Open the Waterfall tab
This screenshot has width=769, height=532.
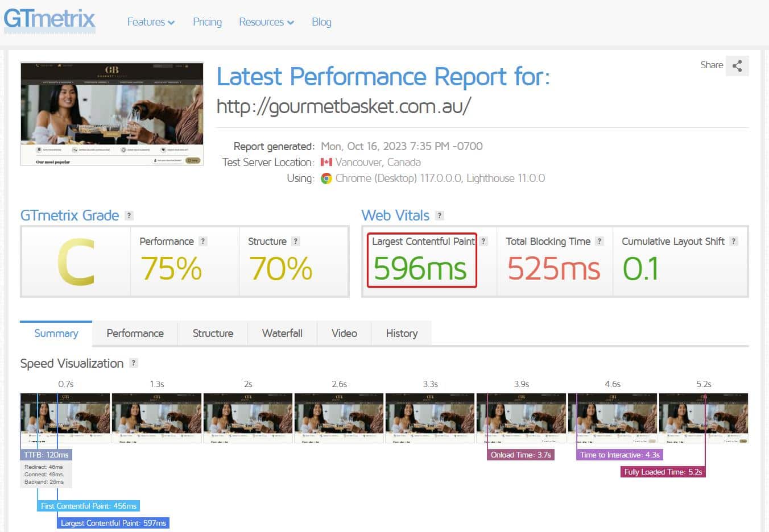tap(282, 334)
